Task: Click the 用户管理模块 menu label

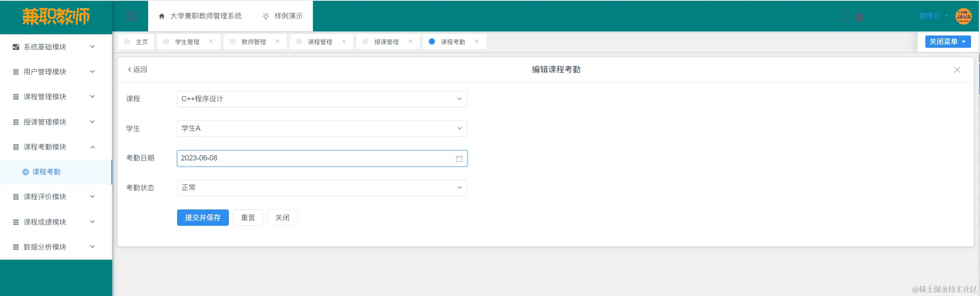Action: 45,72
